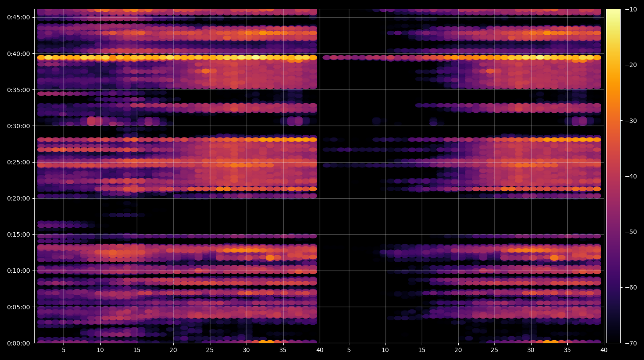644x360 pixels.
Task: Select x-axis label 30 under left heatmap
Action: click(246, 350)
